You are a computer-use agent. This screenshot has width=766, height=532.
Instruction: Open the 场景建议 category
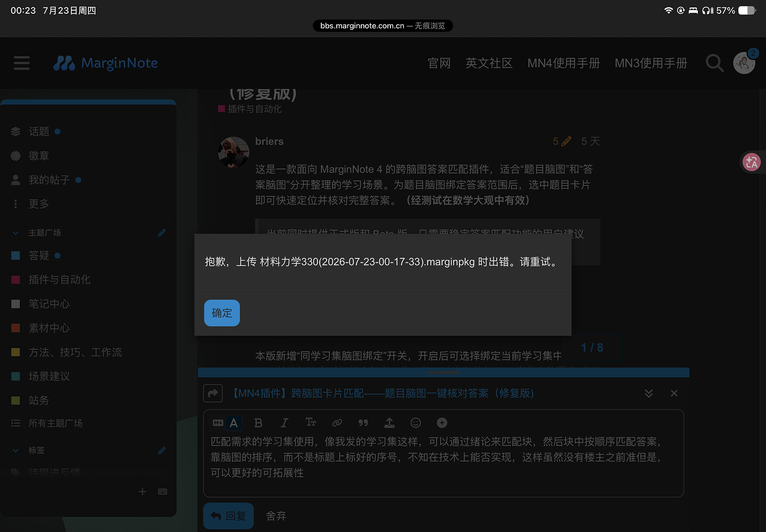[49, 376]
